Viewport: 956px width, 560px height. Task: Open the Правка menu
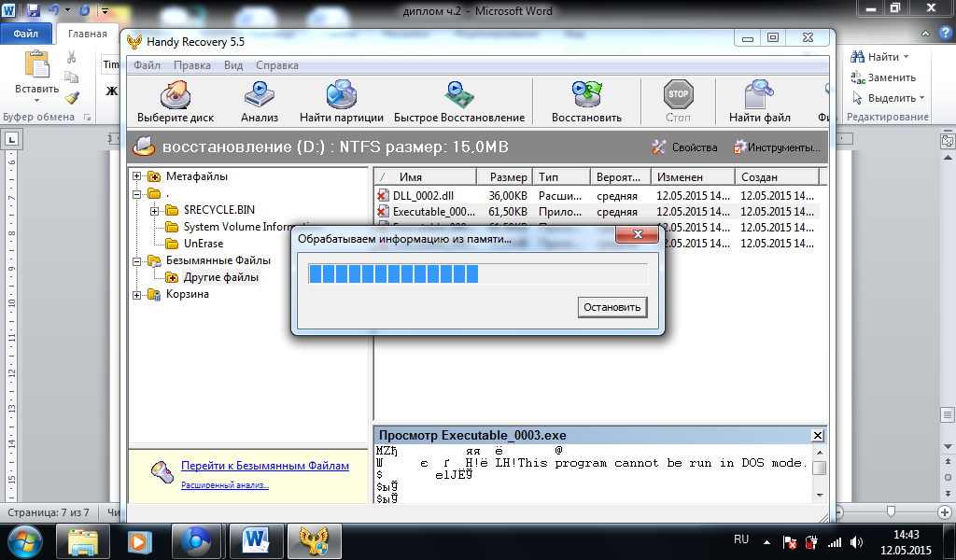pos(192,65)
